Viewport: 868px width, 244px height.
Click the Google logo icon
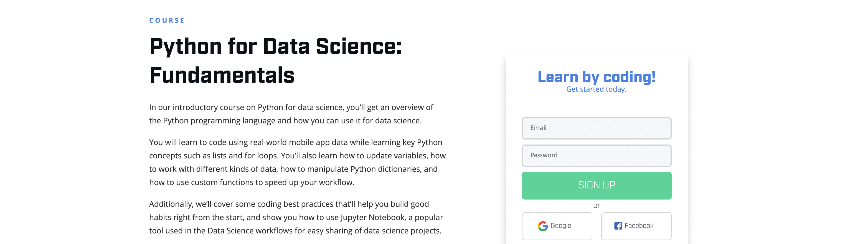pyautogui.click(x=542, y=226)
